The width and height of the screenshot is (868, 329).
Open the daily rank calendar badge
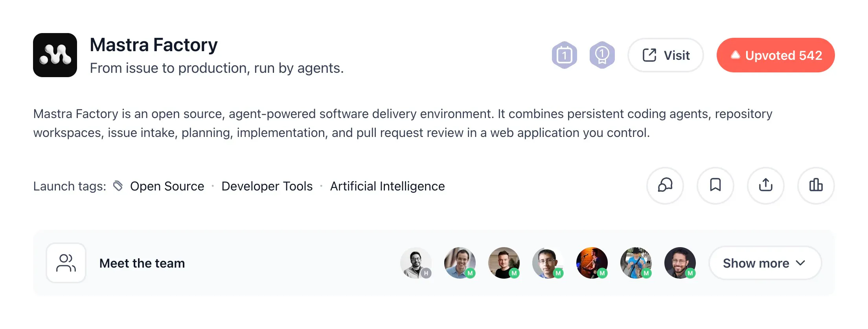pyautogui.click(x=564, y=55)
